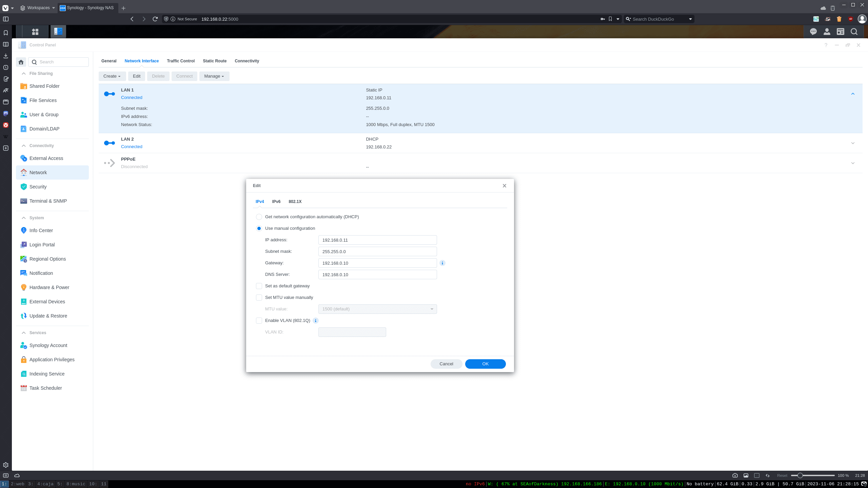Screen dimensions: 868x488
Task: Open the Create dropdown button
Action: point(112,76)
